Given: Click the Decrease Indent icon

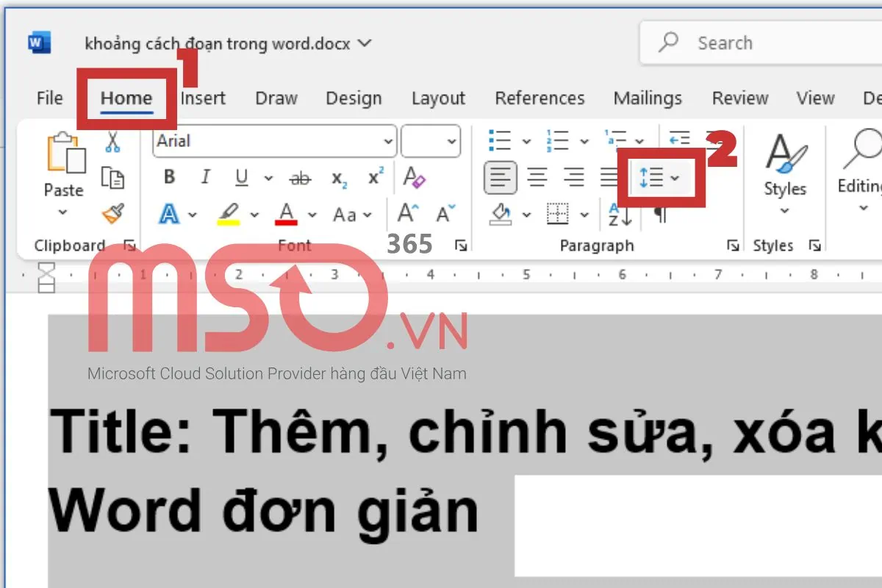Looking at the screenshot, I should [x=679, y=140].
